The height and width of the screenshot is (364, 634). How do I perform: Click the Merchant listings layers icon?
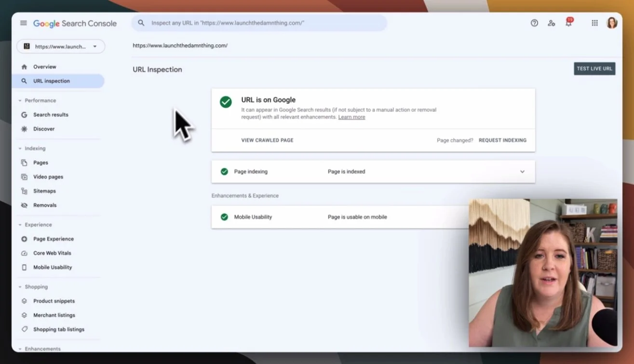tap(24, 315)
